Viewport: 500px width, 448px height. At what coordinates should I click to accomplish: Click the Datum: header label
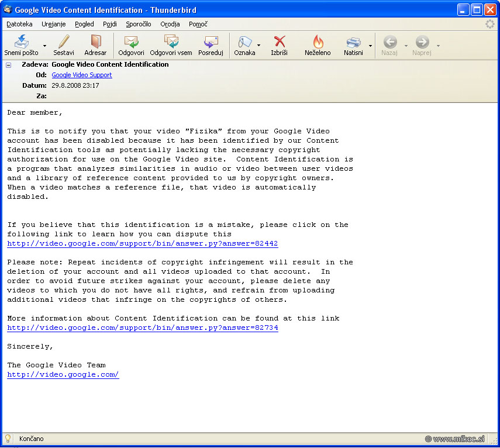35,85
